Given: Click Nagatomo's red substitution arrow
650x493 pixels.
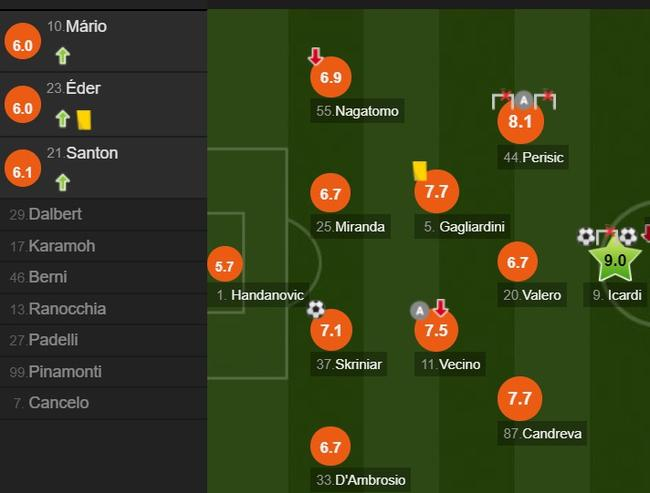Looking at the screenshot, I should tap(316, 57).
